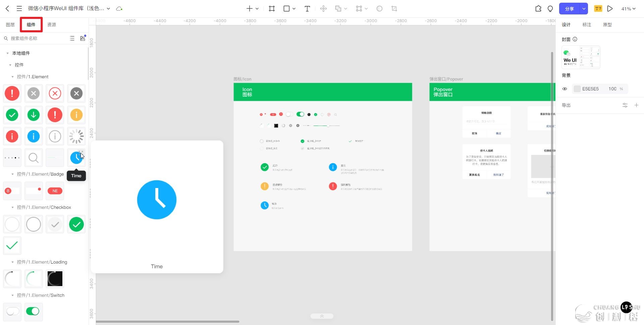Click the play preview button
Image resolution: width=644 pixels, height=325 pixels.
coord(610,9)
